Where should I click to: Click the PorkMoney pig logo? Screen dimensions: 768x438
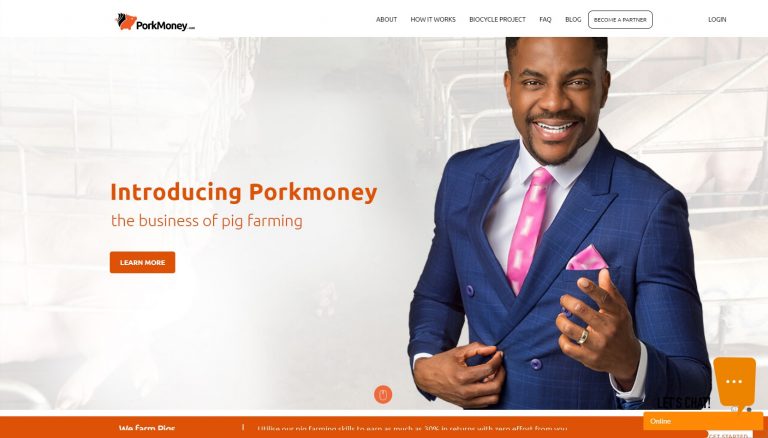pyautogui.click(x=126, y=22)
